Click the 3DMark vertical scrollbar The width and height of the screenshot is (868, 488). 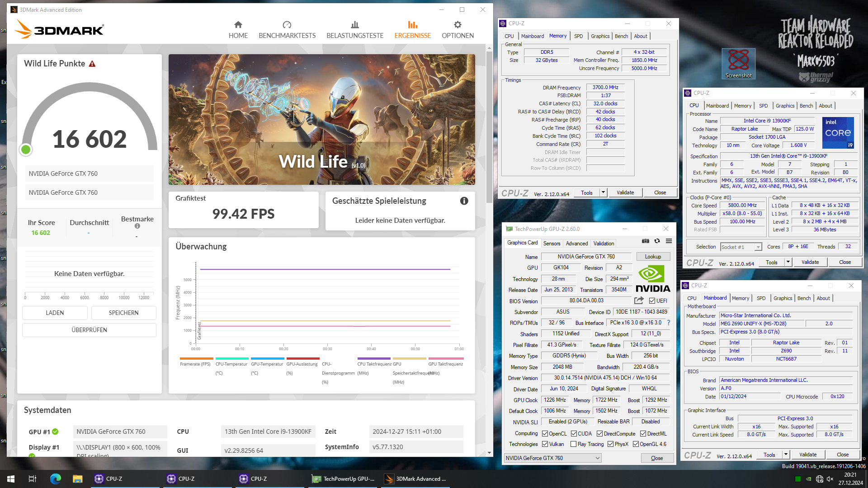(489, 127)
